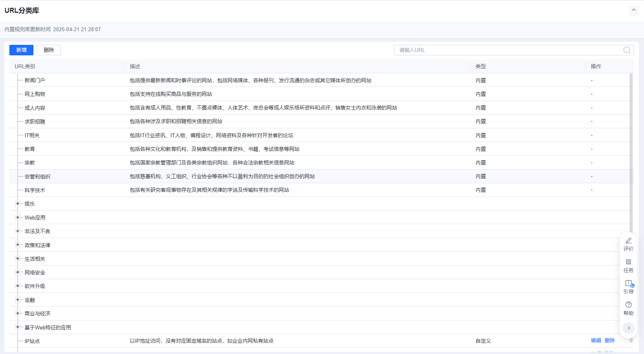Expand the Web应用 category node
The image size is (644, 354).
coord(18,218)
